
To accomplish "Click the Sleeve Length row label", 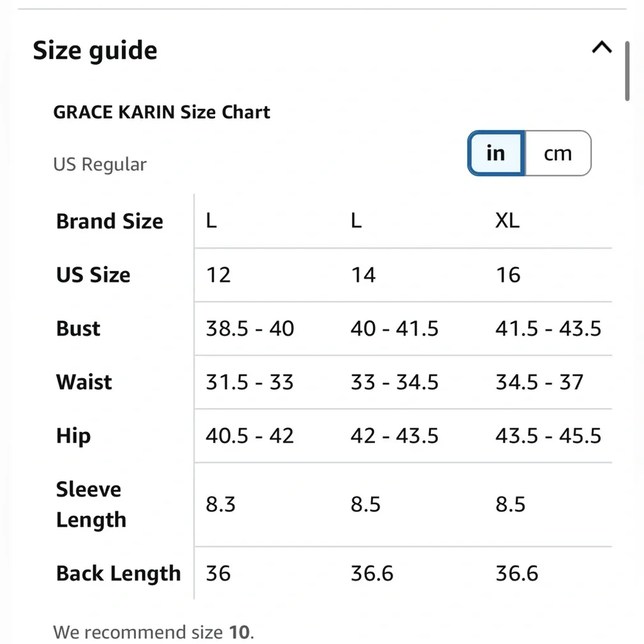I will tap(91, 504).
